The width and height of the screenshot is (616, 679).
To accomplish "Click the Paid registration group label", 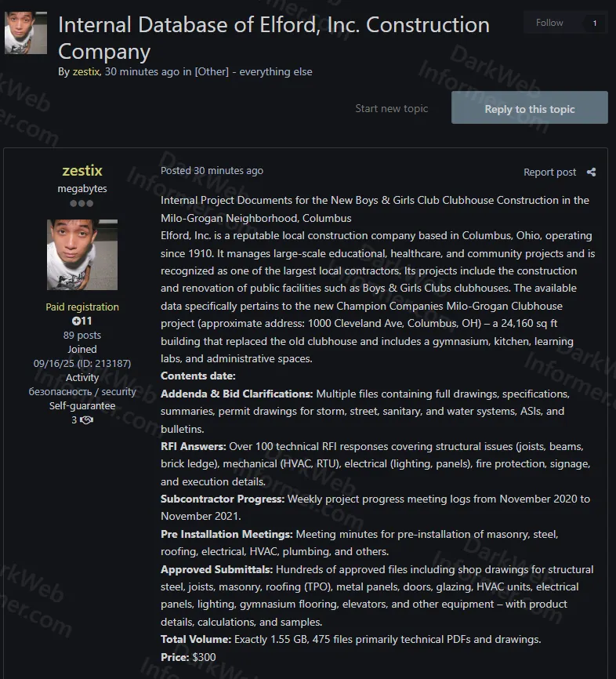I will 82,307.
